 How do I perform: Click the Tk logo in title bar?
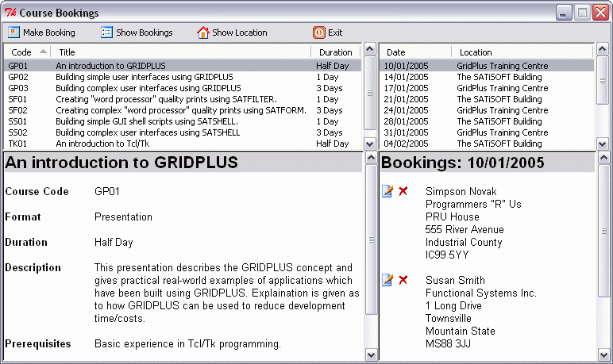click(x=10, y=13)
